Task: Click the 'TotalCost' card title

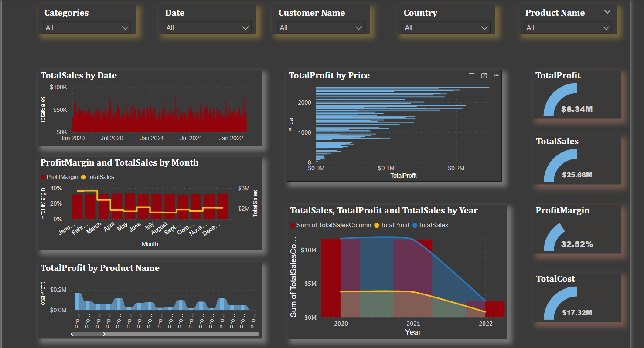Action: coord(555,279)
